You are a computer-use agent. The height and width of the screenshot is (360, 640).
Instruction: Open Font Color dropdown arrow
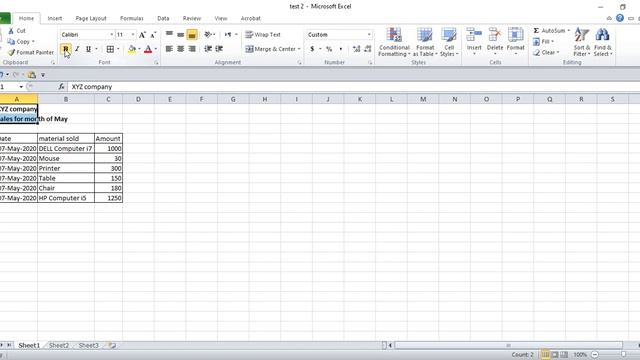[x=156, y=49]
